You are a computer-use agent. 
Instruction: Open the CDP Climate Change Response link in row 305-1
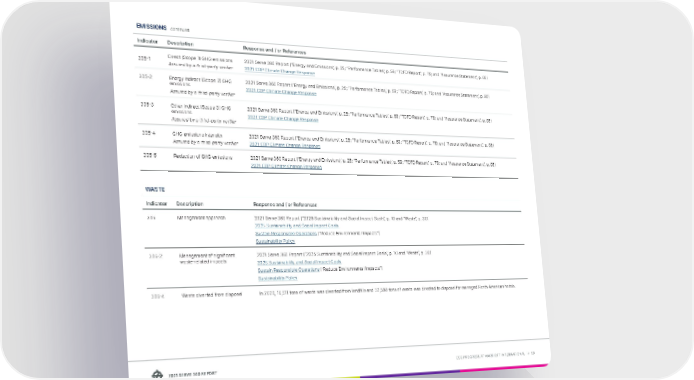(x=279, y=71)
